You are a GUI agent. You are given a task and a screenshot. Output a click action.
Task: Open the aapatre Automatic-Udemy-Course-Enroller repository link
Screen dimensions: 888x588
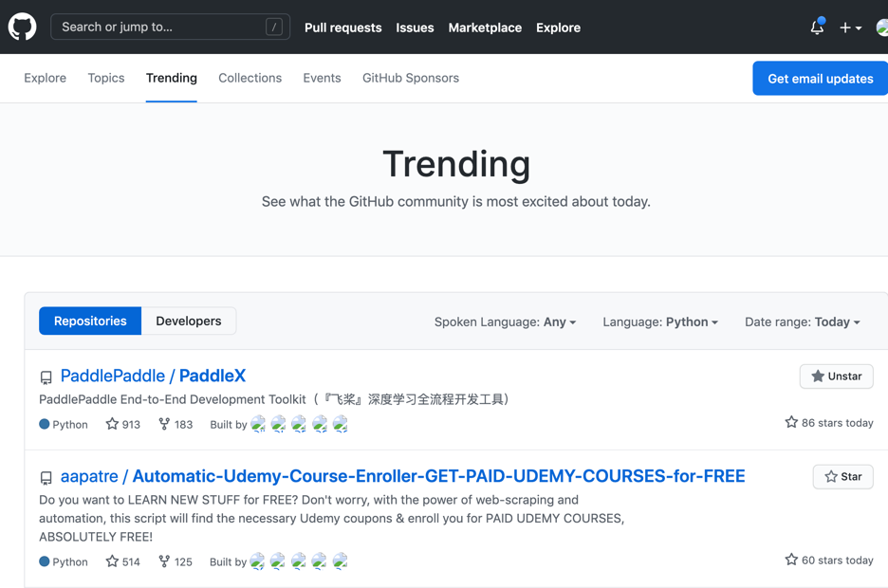pyautogui.click(x=402, y=476)
